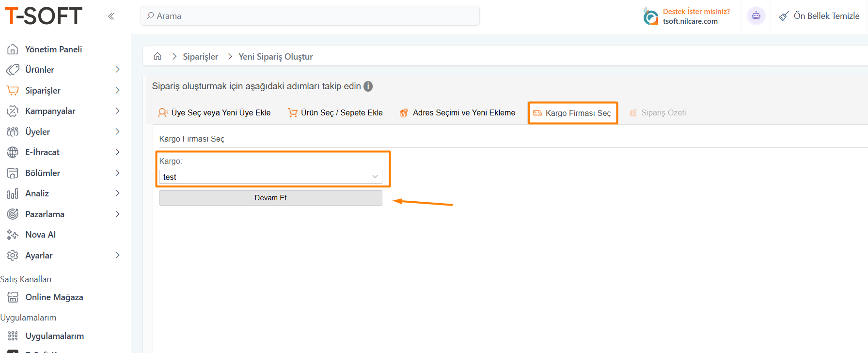868x353 pixels.
Task: Expand the Siparişler menu chevron
Action: 117,91
